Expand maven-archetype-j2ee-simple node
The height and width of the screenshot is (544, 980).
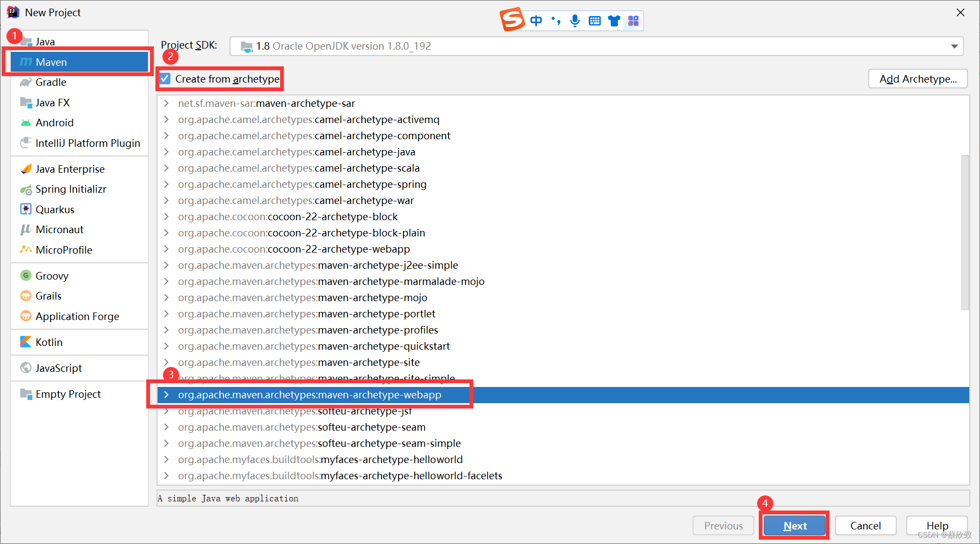point(166,265)
